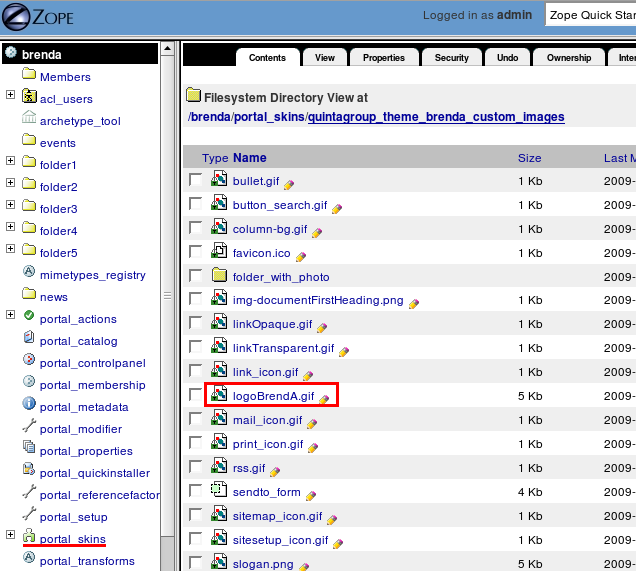The height and width of the screenshot is (571, 636).
Task: Click the portal_actions green check icon
Action: [x=29, y=315]
